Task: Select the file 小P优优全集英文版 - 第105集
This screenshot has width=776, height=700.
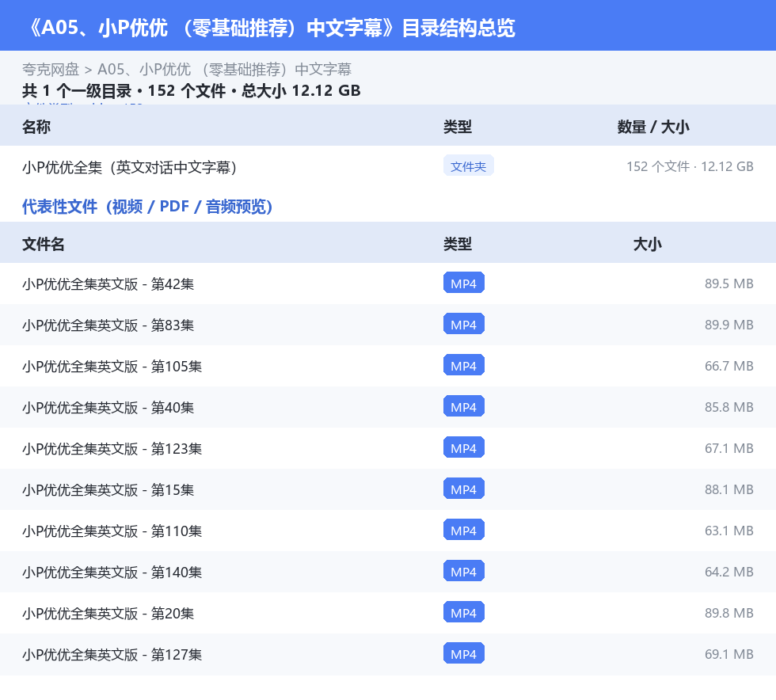Action: 112,367
